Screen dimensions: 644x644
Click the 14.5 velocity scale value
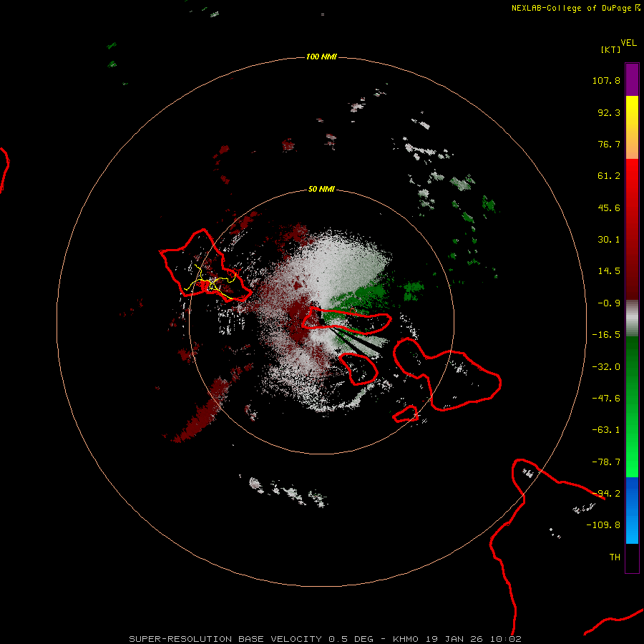coord(609,271)
